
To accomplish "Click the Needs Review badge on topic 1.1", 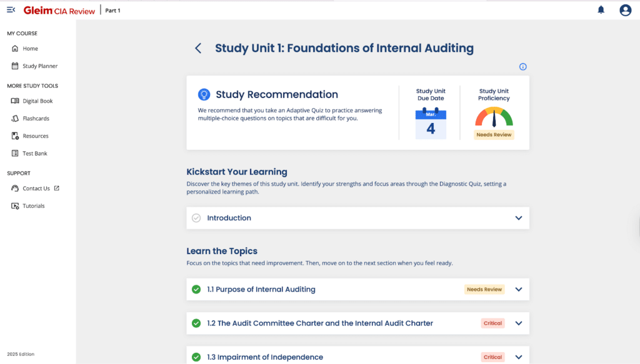I will coord(484,290).
